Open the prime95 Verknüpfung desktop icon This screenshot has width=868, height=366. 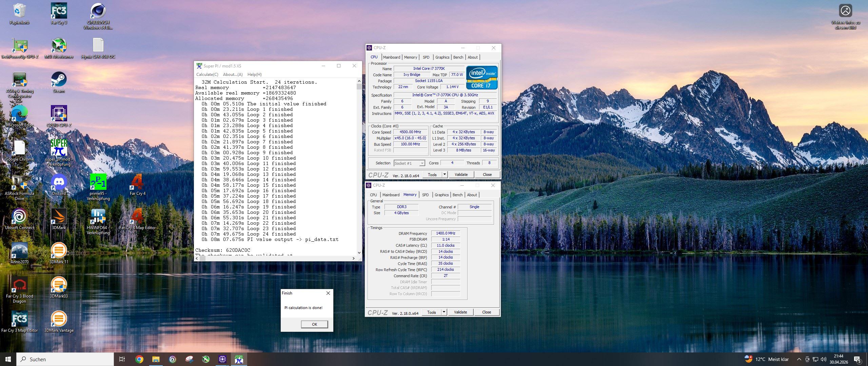pos(98,187)
